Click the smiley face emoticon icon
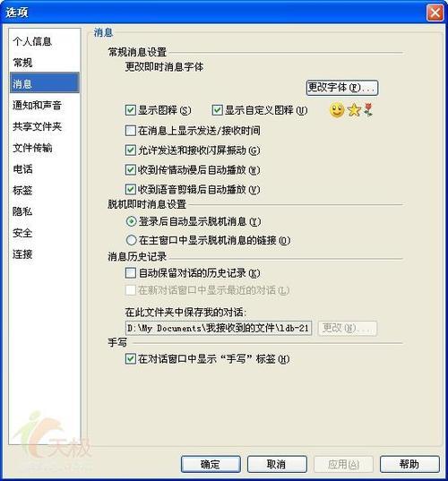 [337, 110]
